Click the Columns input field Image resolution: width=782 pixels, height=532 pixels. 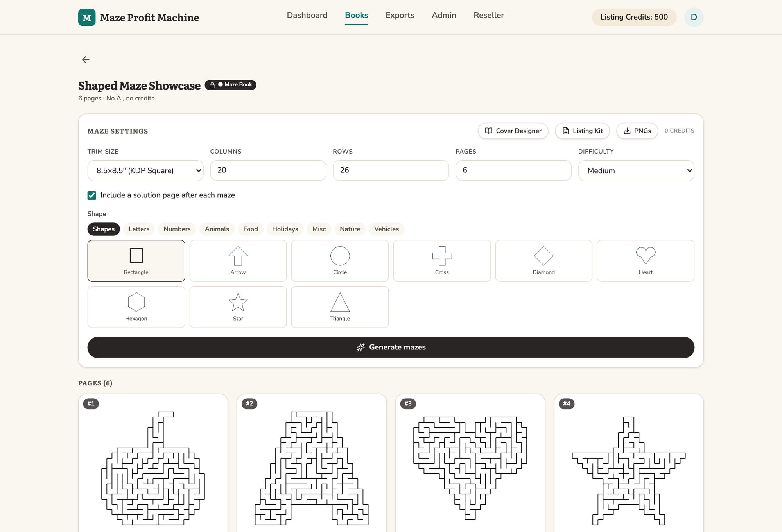268,170
